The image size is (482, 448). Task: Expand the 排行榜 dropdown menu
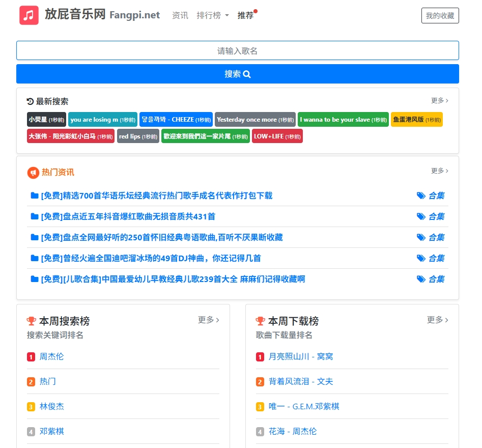212,16
